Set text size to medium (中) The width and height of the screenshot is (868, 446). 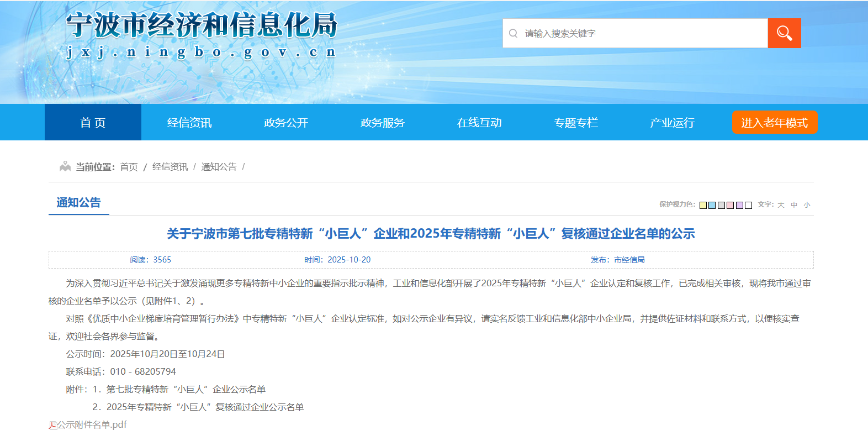pos(794,205)
